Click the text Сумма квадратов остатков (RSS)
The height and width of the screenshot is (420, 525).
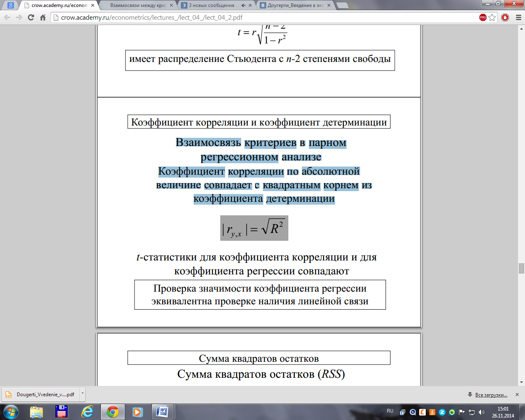(x=261, y=374)
